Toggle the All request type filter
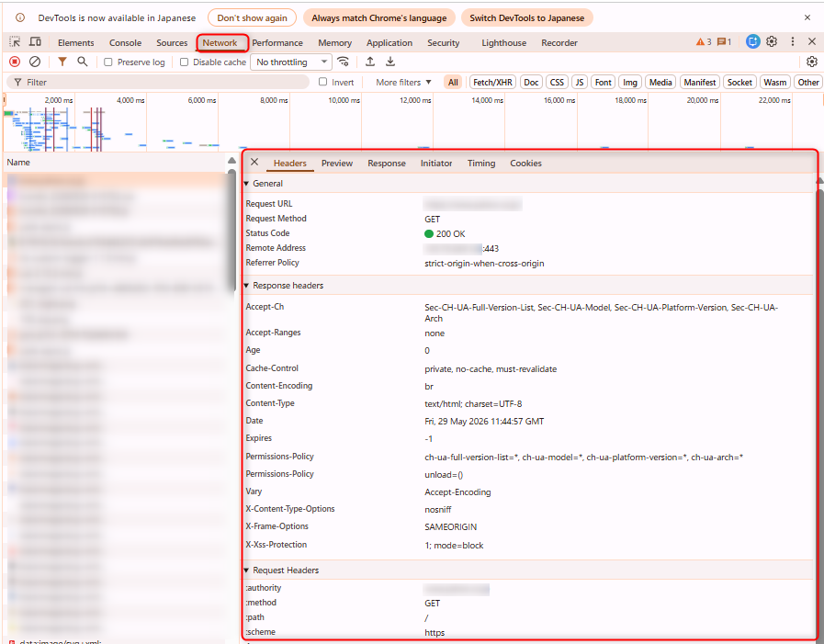Image resolution: width=824 pixels, height=644 pixels. coord(453,82)
